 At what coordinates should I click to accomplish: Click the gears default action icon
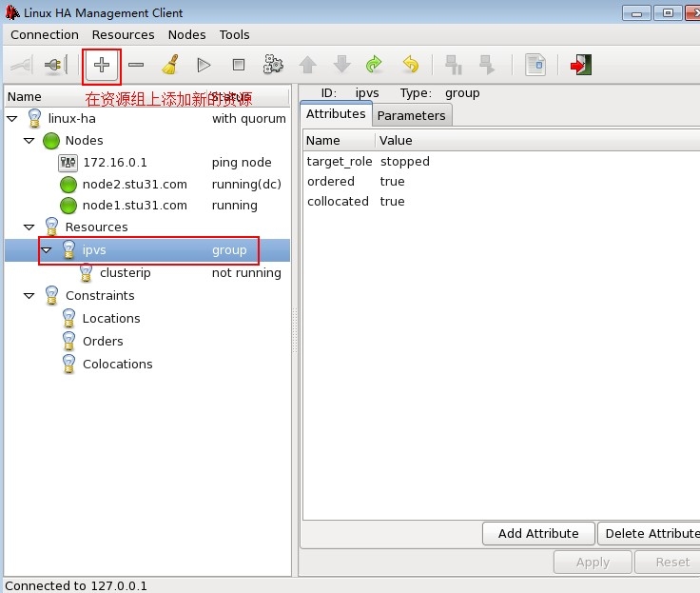click(273, 65)
